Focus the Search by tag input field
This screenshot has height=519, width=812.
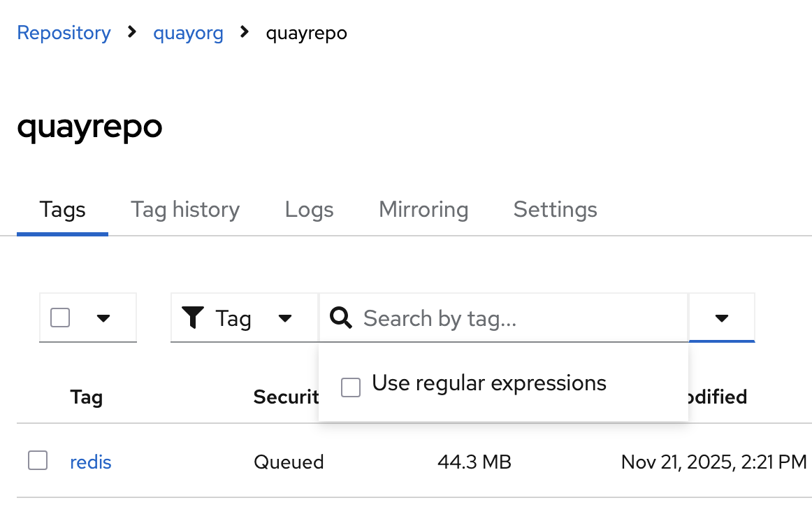click(517, 318)
